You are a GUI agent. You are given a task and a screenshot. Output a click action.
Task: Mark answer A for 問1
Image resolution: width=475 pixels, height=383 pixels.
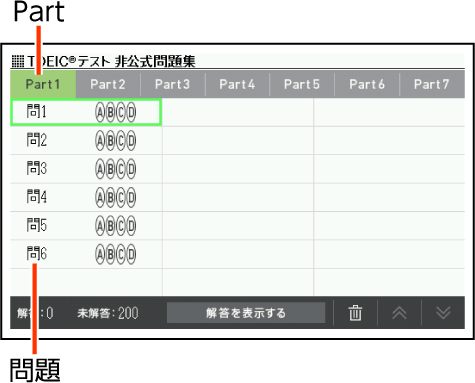100,113
